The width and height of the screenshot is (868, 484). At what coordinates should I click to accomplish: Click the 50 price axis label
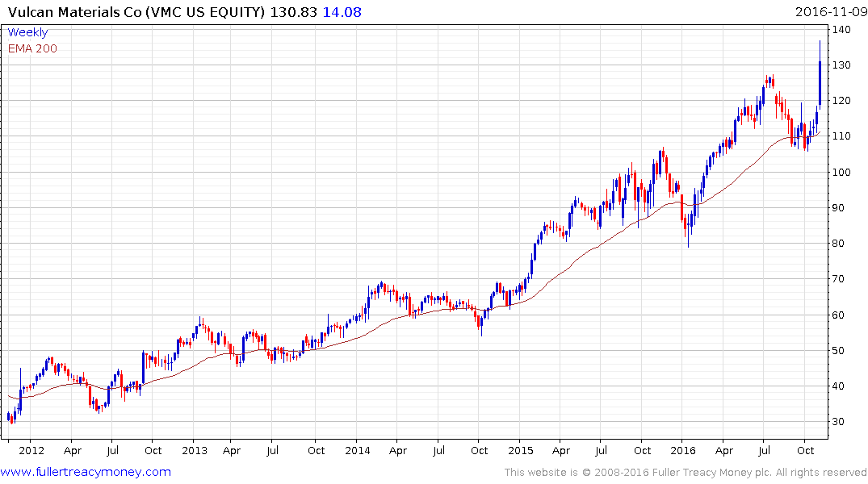tap(838, 351)
